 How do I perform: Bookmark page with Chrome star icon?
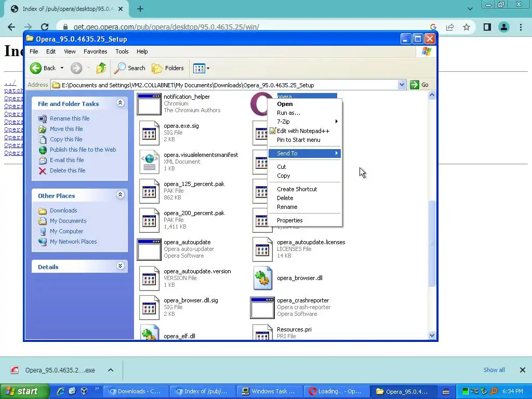(467, 27)
